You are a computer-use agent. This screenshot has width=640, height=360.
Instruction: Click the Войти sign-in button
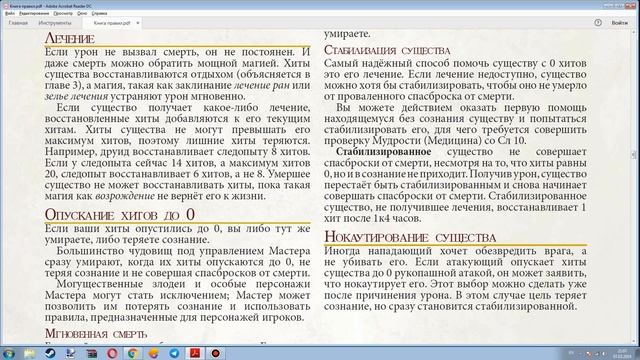[x=620, y=23]
